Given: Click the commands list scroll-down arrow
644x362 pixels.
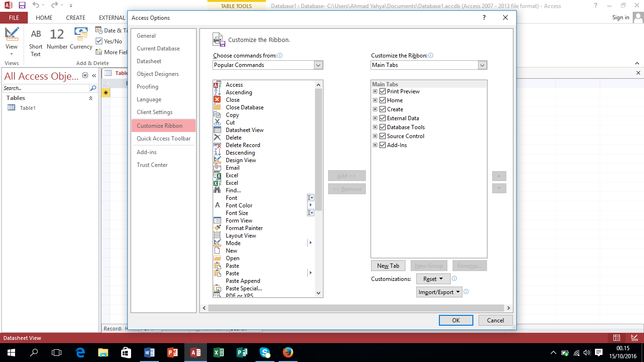Looking at the screenshot, I should pyautogui.click(x=318, y=293).
